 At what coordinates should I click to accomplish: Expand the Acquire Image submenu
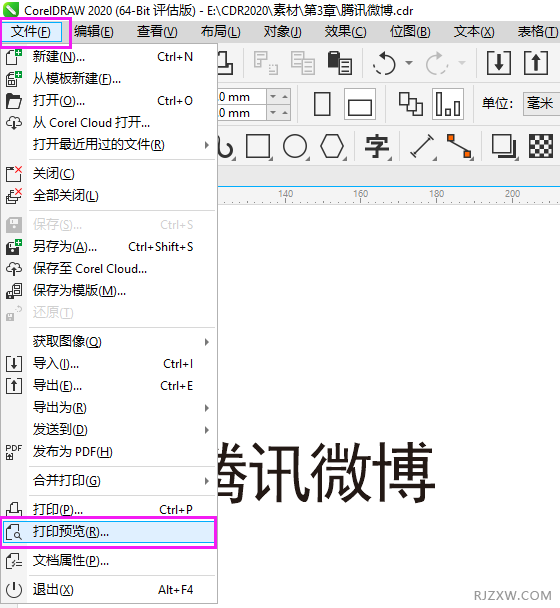pyautogui.click(x=207, y=342)
